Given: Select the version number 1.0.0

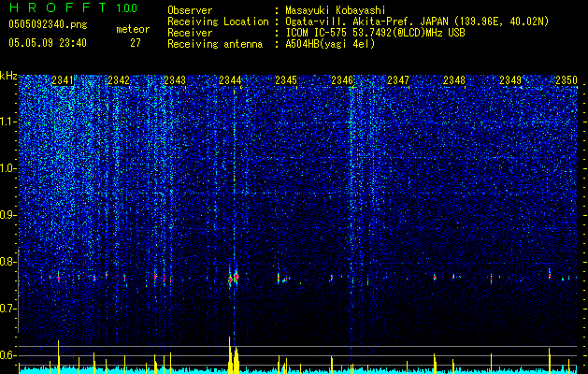Looking at the screenshot, I should tap(127, 7).
